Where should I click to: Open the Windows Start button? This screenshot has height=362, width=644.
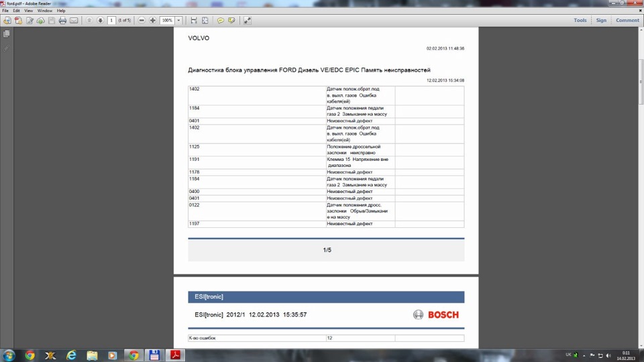click(x=9, y=355)
